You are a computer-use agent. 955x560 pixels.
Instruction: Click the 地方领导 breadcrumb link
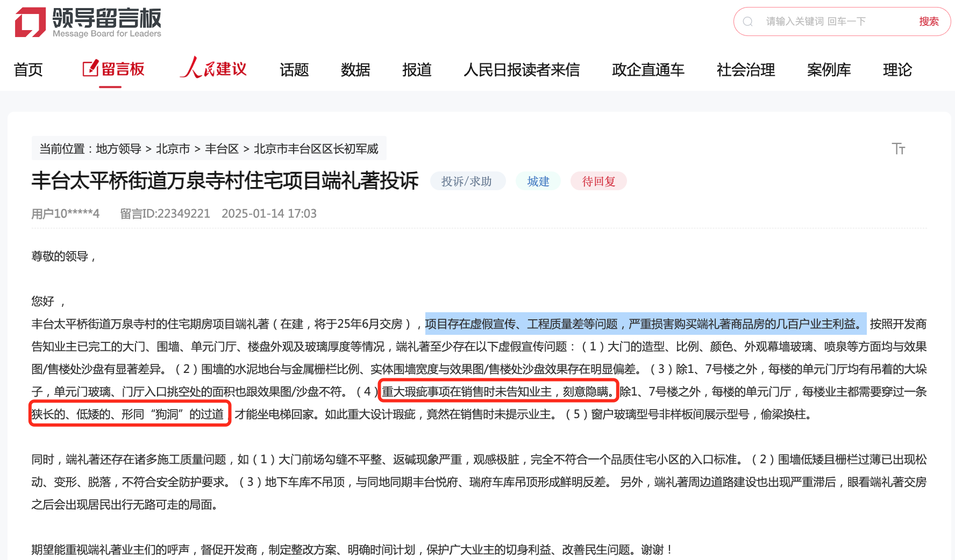click(118, 149)
